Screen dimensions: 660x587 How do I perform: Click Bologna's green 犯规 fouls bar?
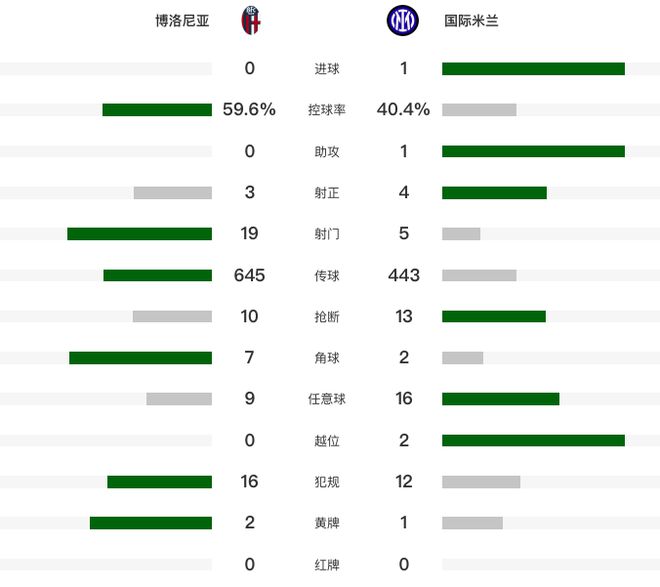[160, 482]
